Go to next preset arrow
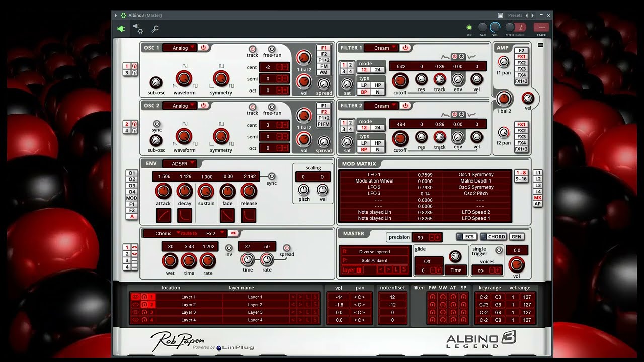The image size is (644, 362). [532, 15]
